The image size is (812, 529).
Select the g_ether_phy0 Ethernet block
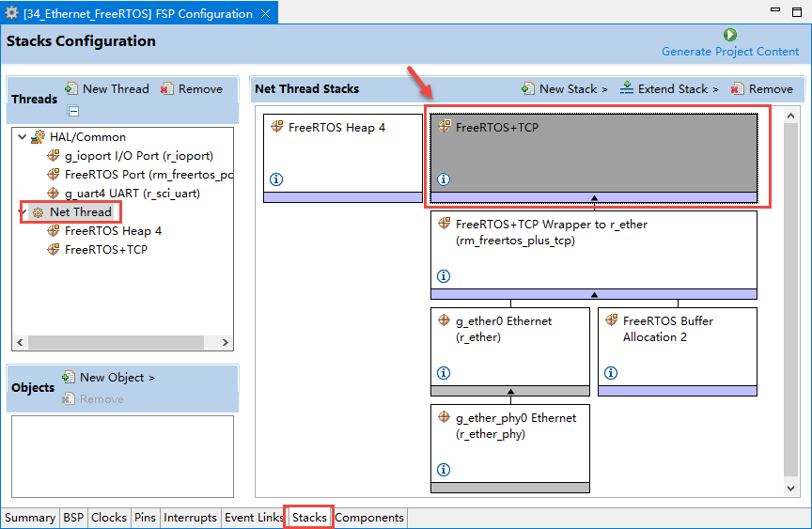[x=510, y=448]
